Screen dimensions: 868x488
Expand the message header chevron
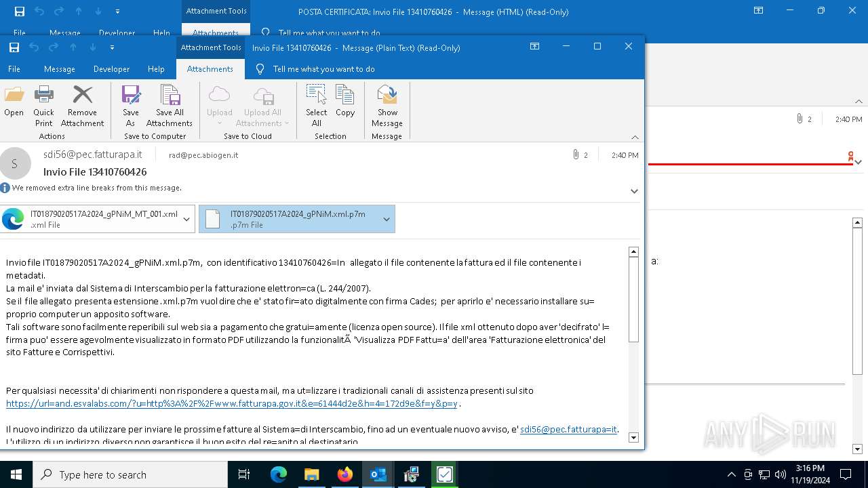click(x=635, y=191)
